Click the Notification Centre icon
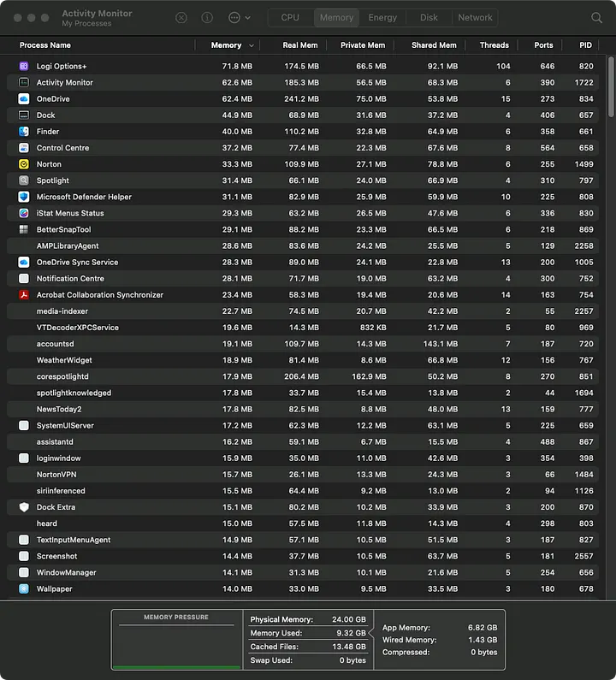Screen dimensions: 616x680 tap(24, 279)
